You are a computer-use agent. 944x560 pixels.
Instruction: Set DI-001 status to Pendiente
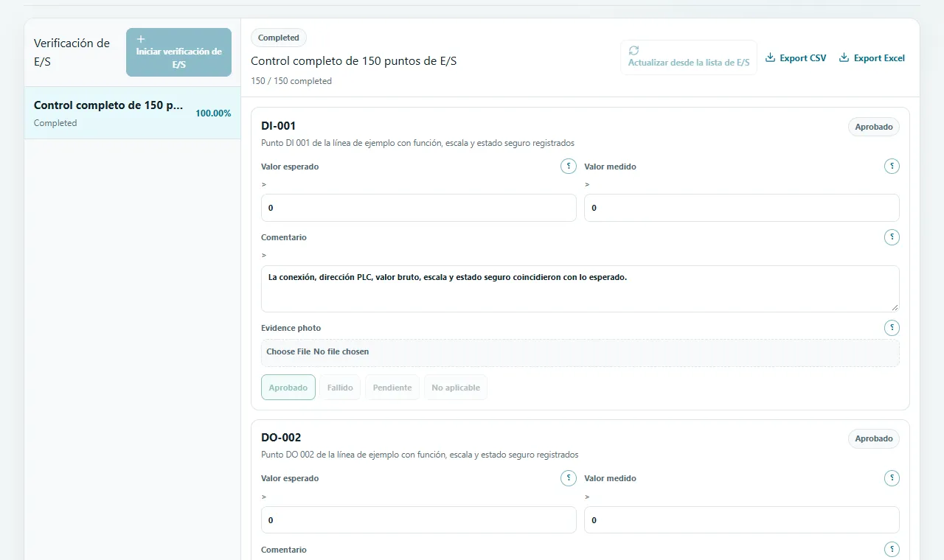392,388
